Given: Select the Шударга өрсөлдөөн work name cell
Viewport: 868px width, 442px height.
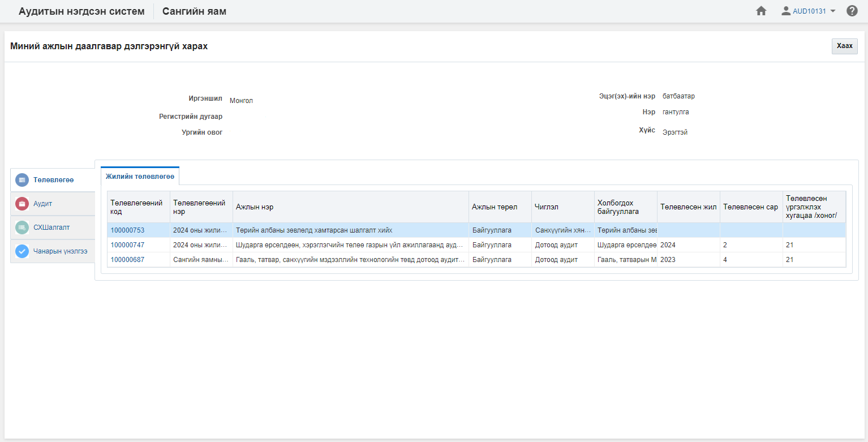Looking at the screenshot, I should [x=351, y=245].
